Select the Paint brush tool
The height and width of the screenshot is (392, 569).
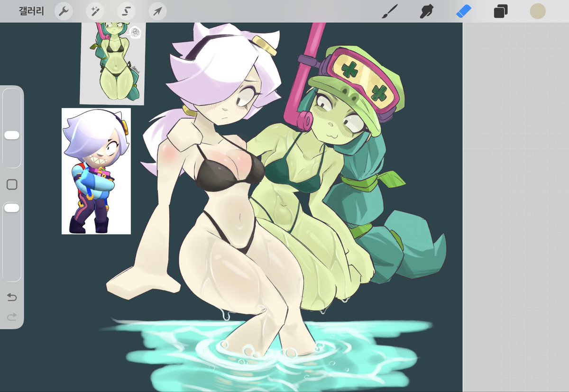(x=389, y=11)
